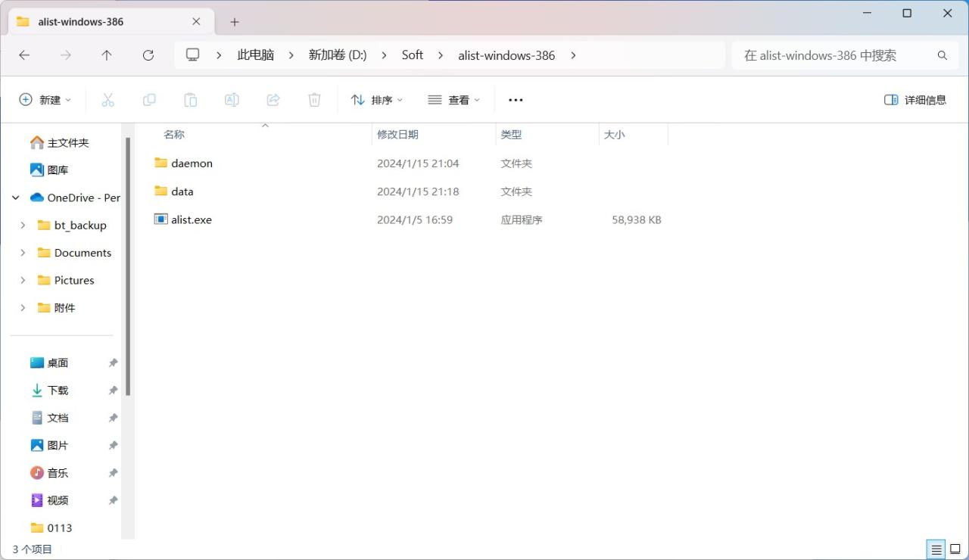
Task: Add a new tab with plus button
Action: 235,22
